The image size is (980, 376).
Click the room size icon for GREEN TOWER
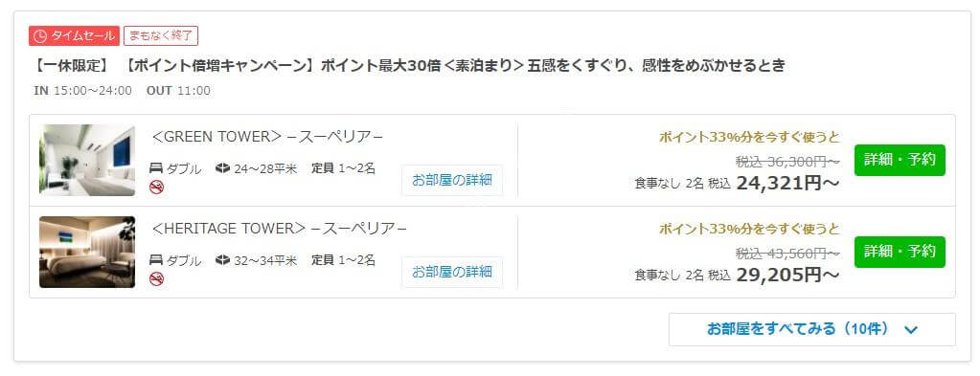222,168
